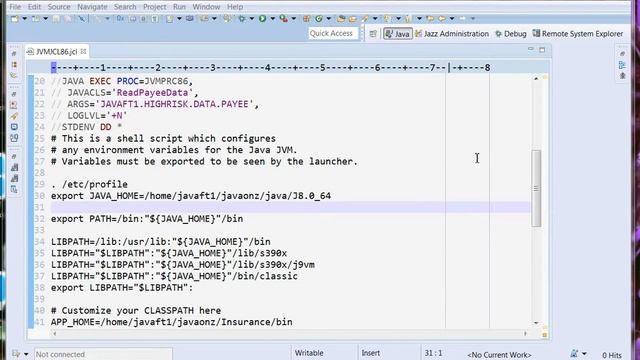The image size is (640, 360).
Task: Click the green Run button icon
Action: point(262,19)
